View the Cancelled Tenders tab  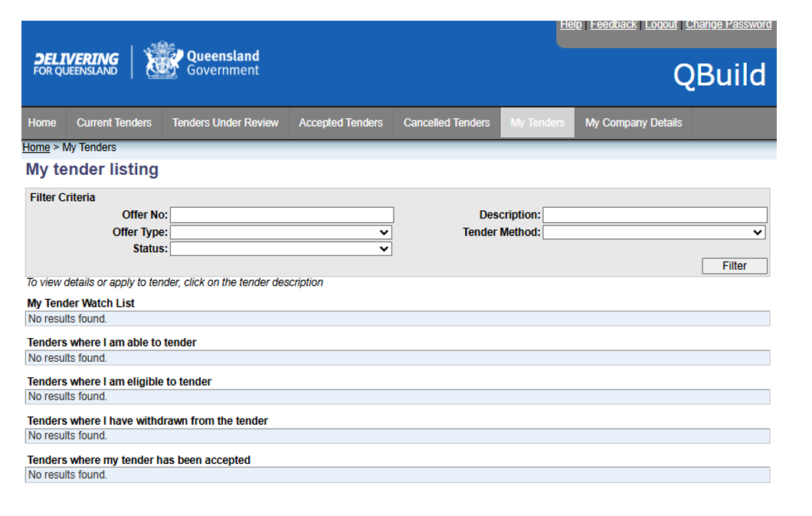[x=447, y=123]
